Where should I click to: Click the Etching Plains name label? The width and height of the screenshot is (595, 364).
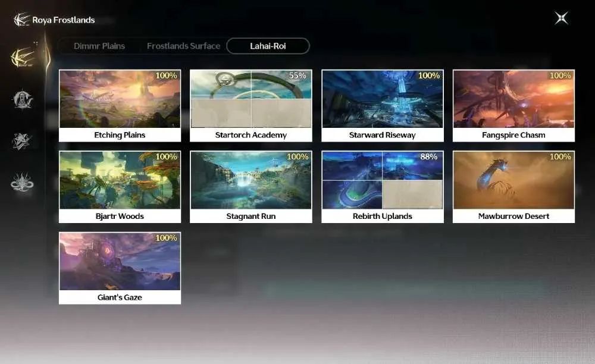pos(120,135)
